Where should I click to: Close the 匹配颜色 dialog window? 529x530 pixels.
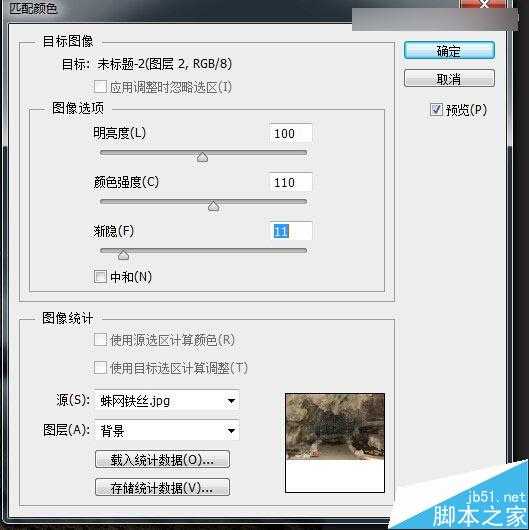pos(483,4)
